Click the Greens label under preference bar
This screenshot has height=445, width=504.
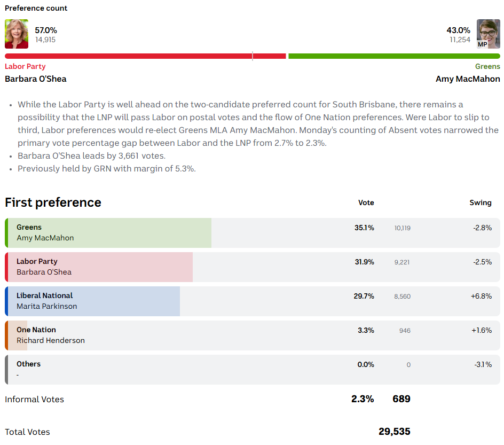tap(487, 67)
